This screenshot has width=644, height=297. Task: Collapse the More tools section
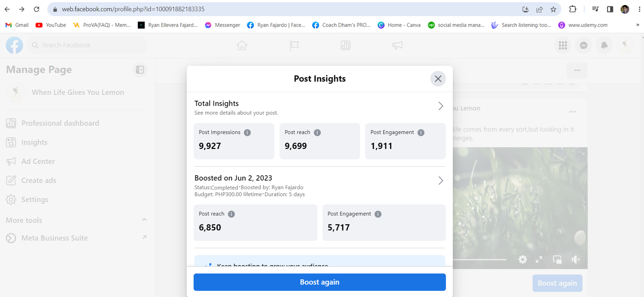point(144,220)
